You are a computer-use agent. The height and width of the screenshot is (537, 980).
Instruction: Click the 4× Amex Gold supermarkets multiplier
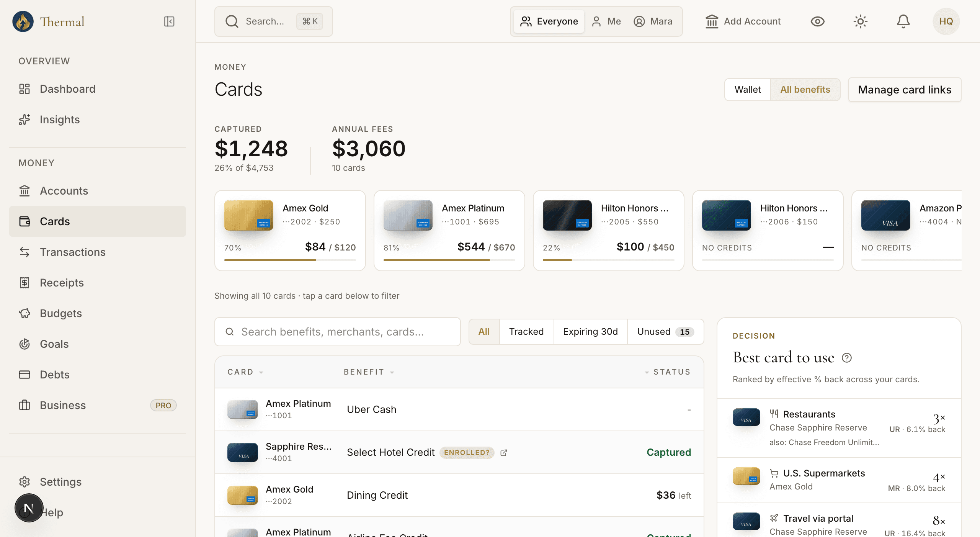tap(939, 477)
